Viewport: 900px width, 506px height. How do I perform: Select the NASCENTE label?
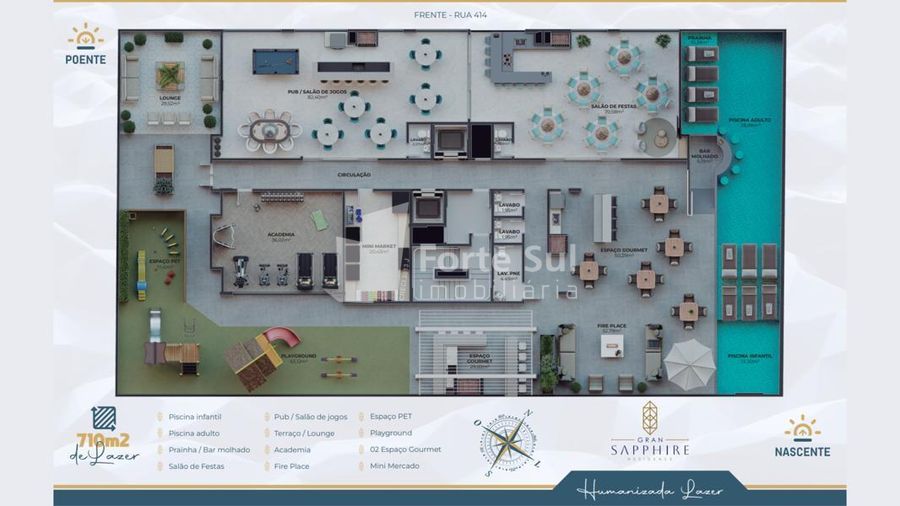pyautogui.click(x=802, y=452)
